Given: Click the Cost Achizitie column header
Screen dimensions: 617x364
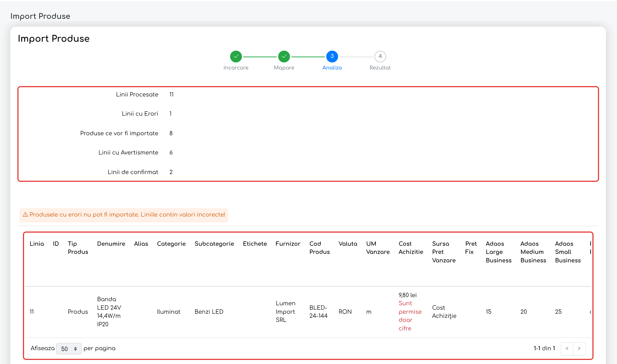Looking at the screenshot, I should point(411,248).
